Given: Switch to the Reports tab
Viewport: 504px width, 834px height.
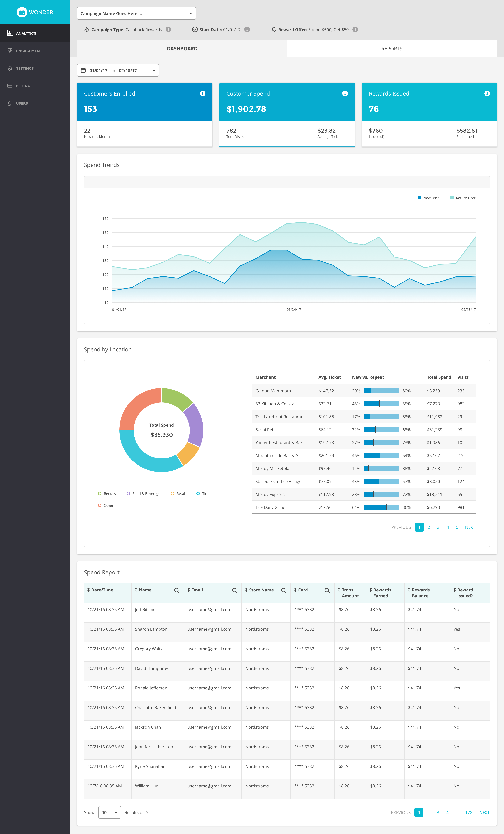Looking at the screenshot, I should [x=392, y=48].
